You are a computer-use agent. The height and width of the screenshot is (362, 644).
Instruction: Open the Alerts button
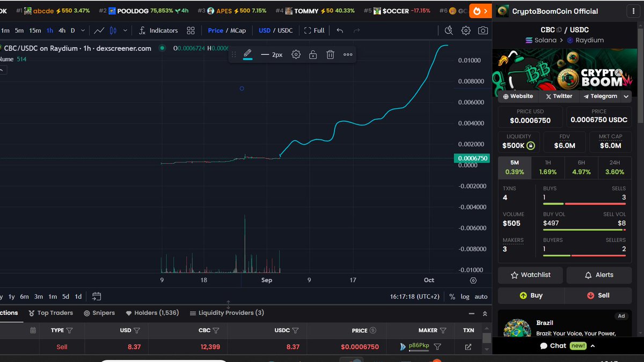[598, 275]
